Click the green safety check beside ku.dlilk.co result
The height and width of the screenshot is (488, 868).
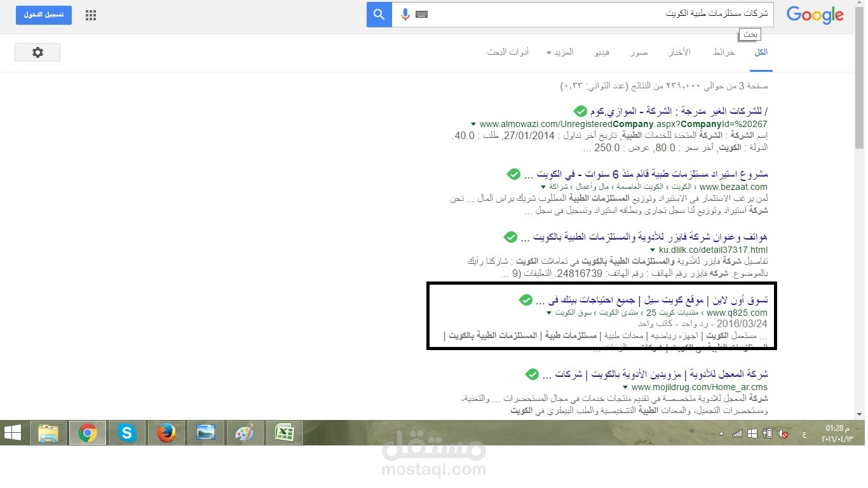[x=510, y=237]
